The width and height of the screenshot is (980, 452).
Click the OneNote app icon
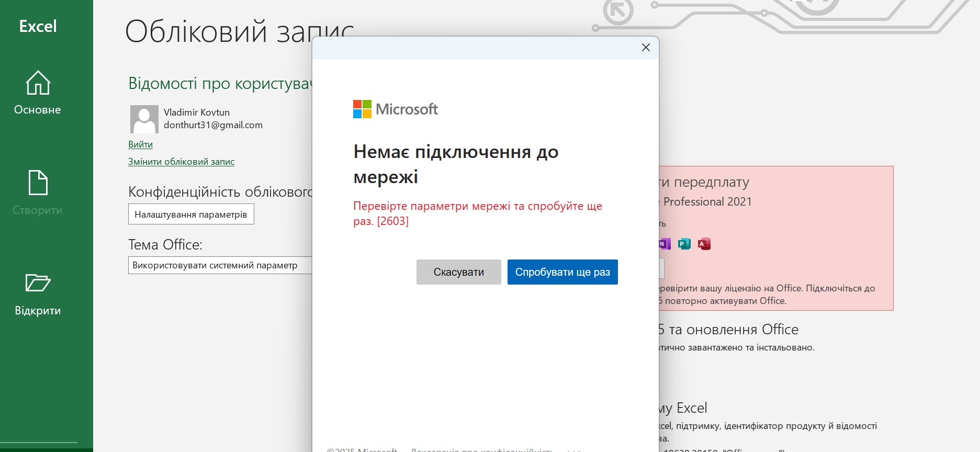point(664,244)
